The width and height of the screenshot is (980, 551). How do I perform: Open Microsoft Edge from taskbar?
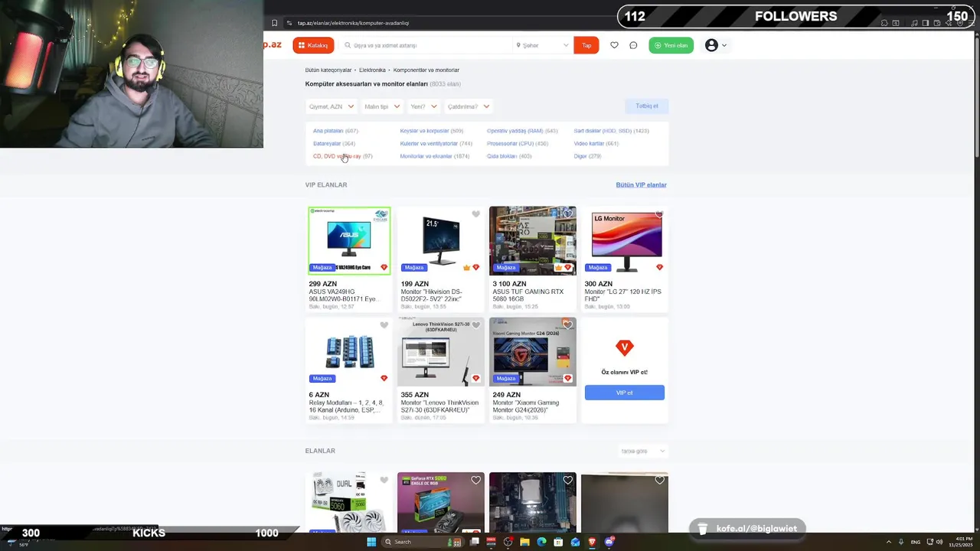[542, 542]
